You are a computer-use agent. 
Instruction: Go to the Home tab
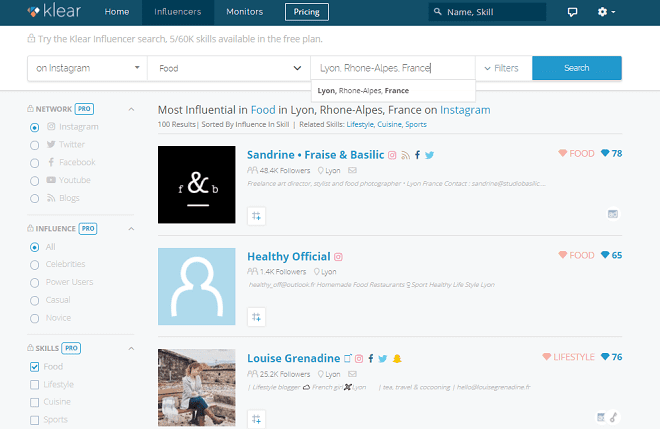pyautogui.click(x=117, y=12)
